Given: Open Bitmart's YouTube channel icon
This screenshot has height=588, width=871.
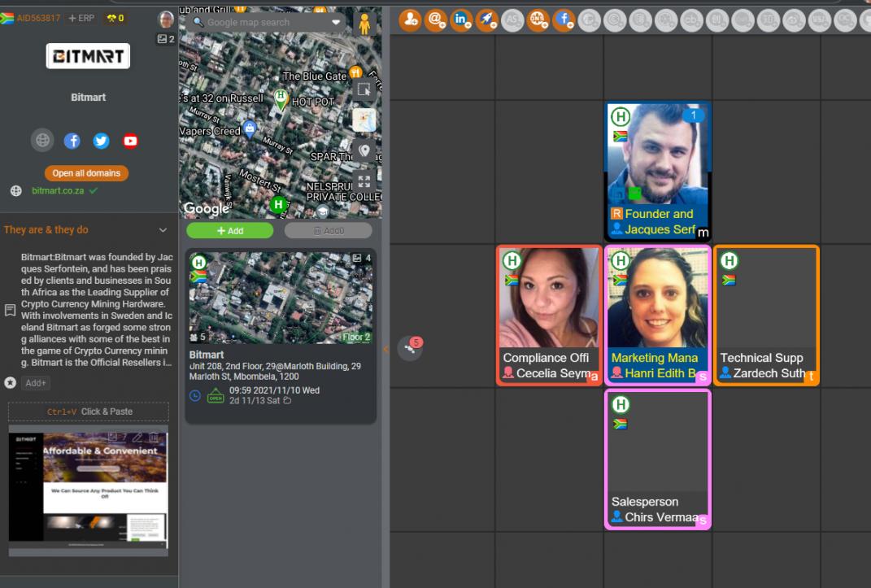Looking at the screenshot, I should click(x=130, y=141).
